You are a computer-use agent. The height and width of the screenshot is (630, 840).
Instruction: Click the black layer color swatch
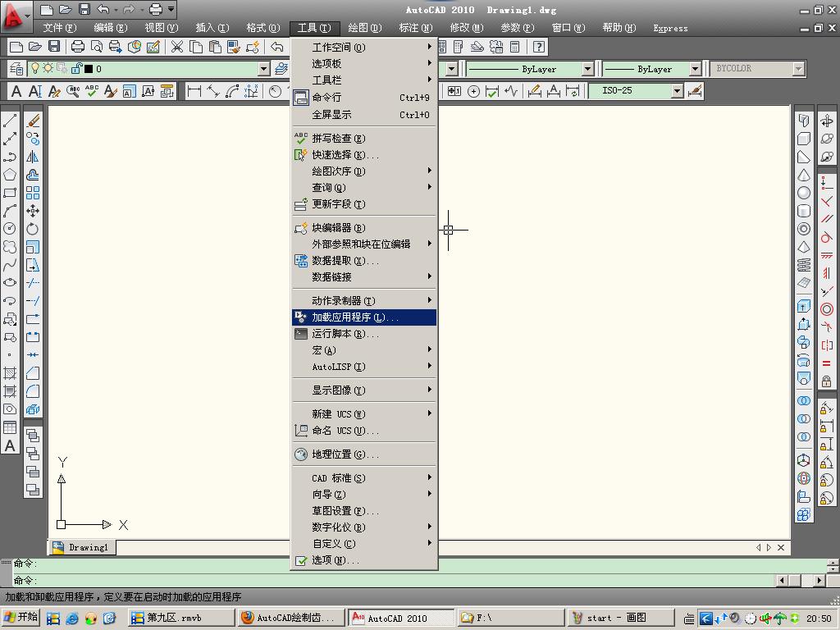click(x=89, y=69)
